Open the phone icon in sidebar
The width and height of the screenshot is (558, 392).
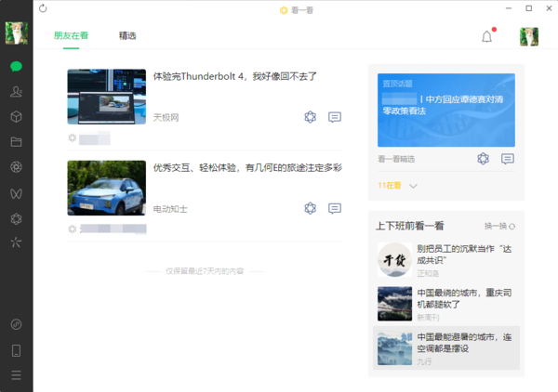click(16, 350)
